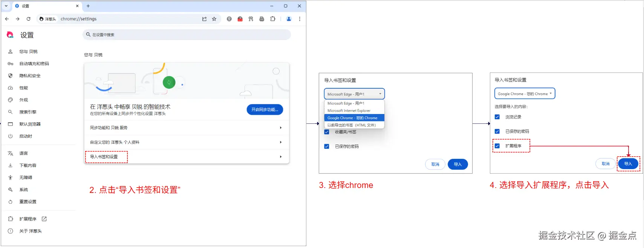Toggle 已保存的密码 below 浏览记录 checkbox
Image resolution: width=644 pixels, height=248 pixels.
(497, 131)
